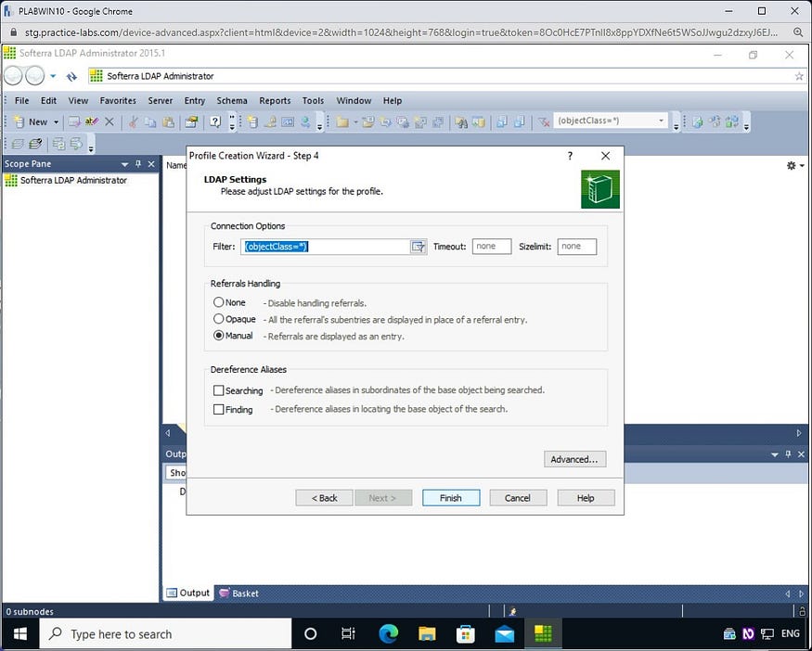Open the dropdown arrow beside the folder icon
This screenshot has width=812, height=651.
tap(355, 122)
